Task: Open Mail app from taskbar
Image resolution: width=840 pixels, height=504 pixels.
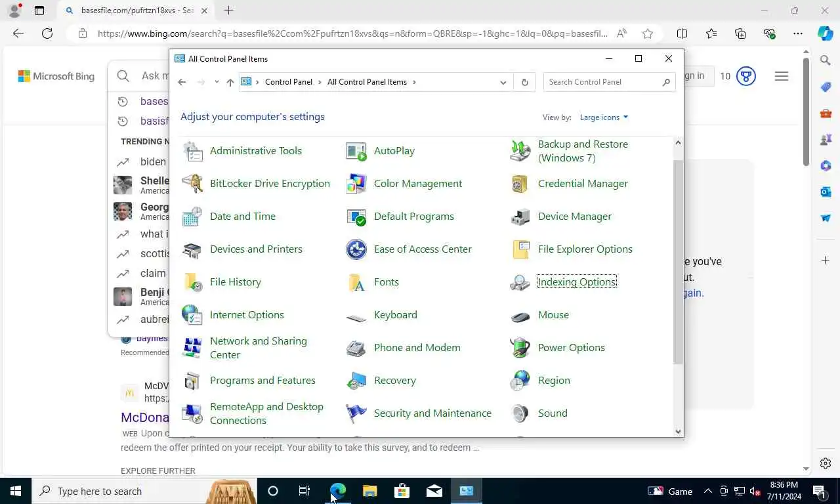Action: tap(434, 491)
